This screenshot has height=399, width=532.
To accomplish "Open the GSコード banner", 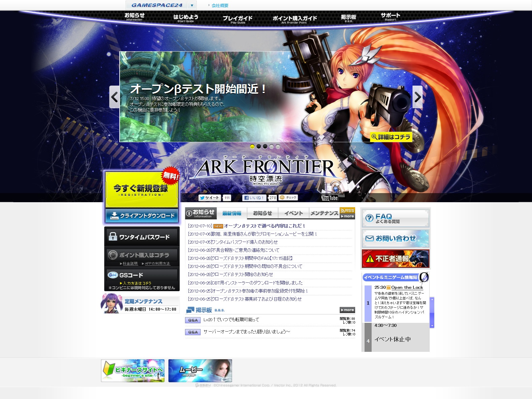I will click(142, 275).
